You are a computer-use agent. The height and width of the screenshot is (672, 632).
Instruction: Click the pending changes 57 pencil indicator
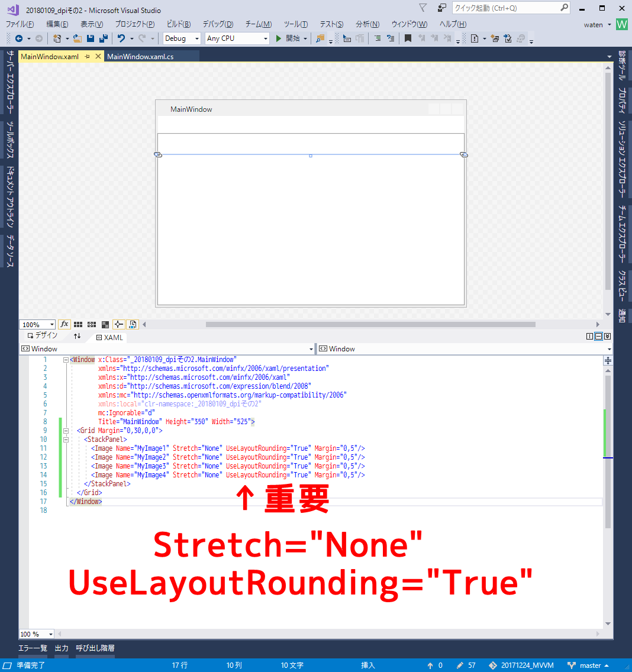tap(466, 665)
